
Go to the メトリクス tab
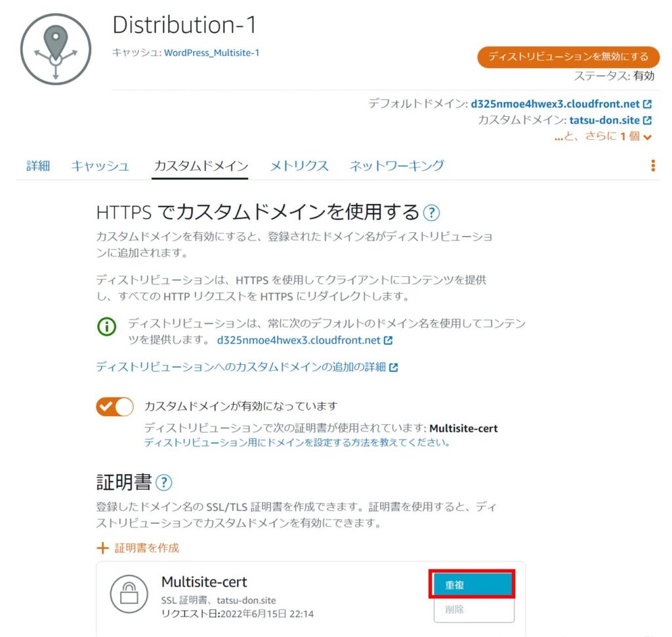(x=299, y=166)
